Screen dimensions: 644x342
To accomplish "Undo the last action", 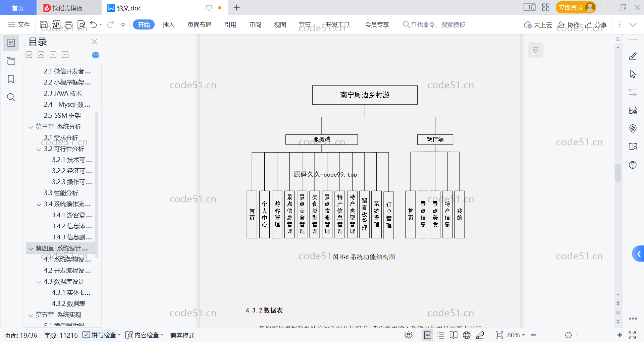I will tap(93, 24).
